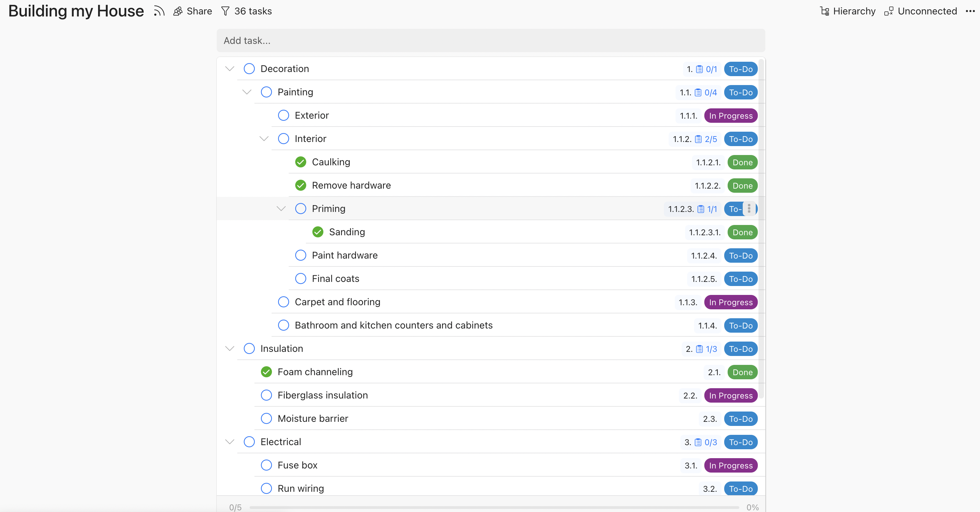The width and height of the screenshot is (980, 512).
Task: Uncheck the completed Caulking task
Action: coord(300,162)
